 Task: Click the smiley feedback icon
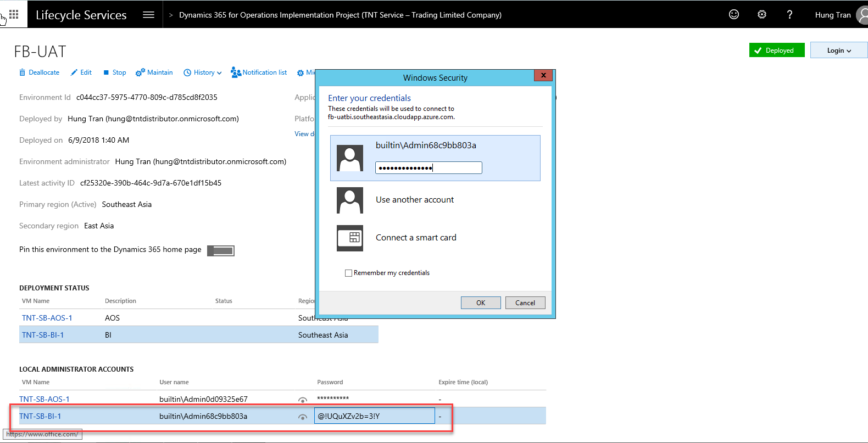[x=734, y=14]
